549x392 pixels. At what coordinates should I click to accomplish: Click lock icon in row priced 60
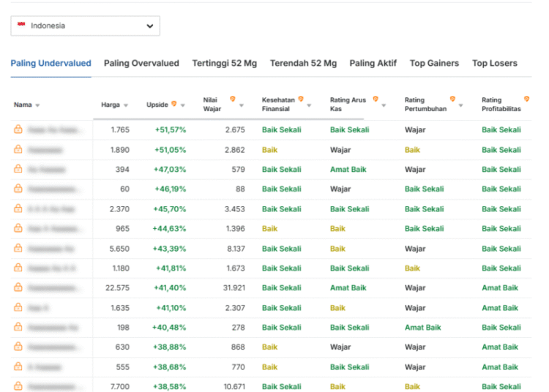[18, 189]
